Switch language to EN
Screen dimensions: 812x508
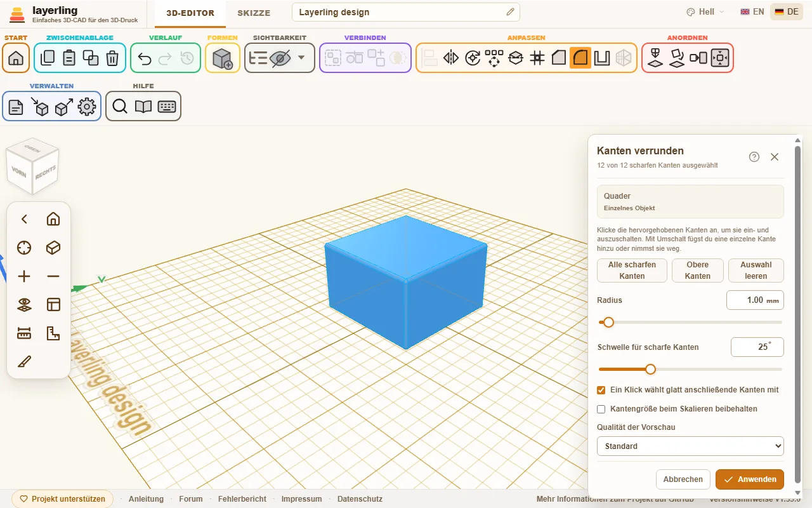[752, 12]
